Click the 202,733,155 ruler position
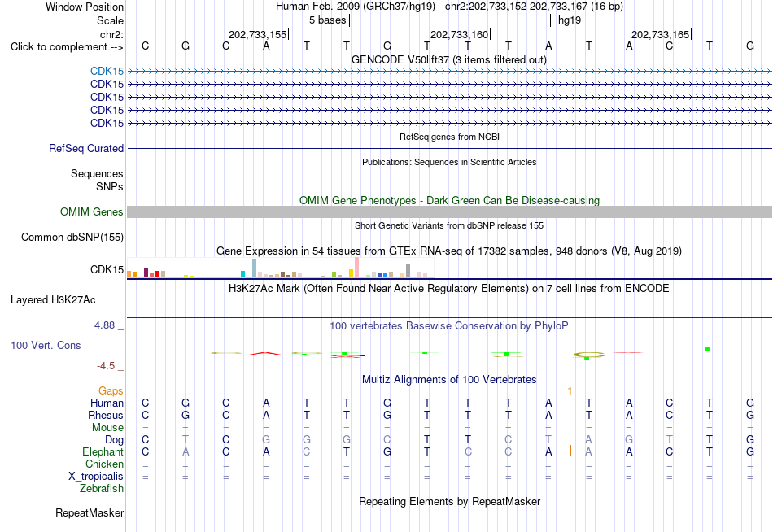Screen dimensions: 773x532 257,34
